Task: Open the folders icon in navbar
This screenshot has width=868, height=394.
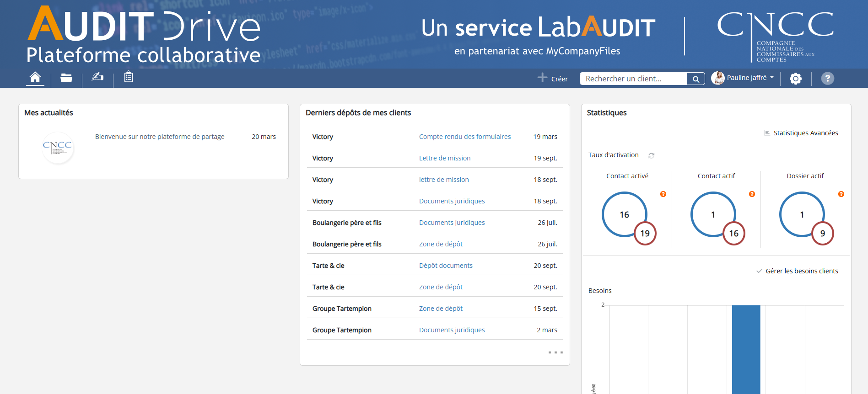Action: coord(66,78)
